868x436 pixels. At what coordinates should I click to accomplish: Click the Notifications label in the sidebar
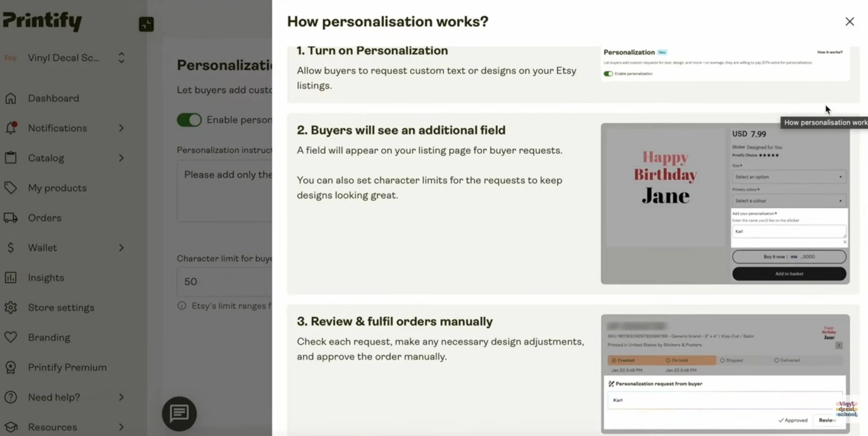point(57,128)
